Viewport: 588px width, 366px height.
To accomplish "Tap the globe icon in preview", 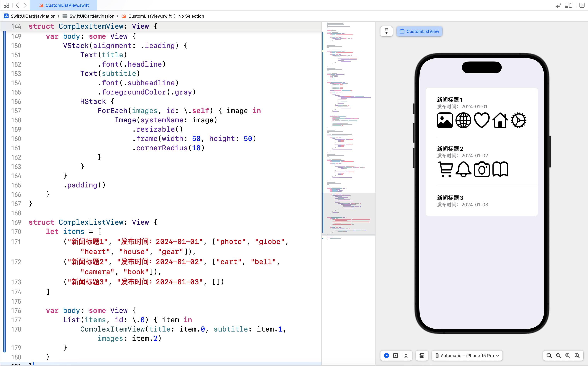I will [463, 120].
